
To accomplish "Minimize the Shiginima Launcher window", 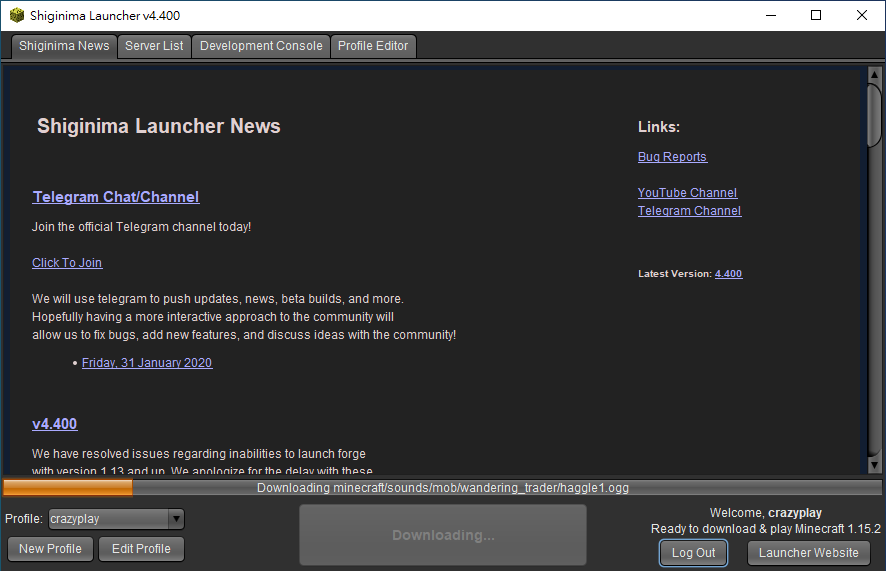I will click(771, 15).
